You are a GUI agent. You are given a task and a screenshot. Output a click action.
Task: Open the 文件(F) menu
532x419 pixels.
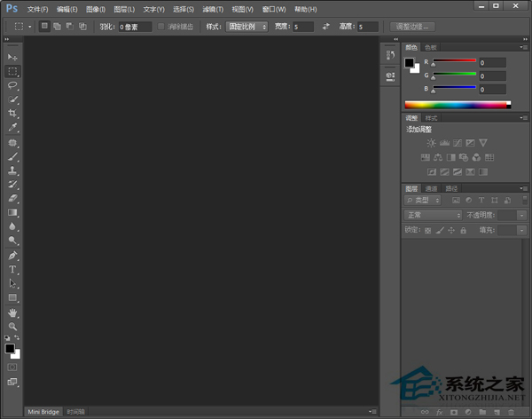point(38,9)
